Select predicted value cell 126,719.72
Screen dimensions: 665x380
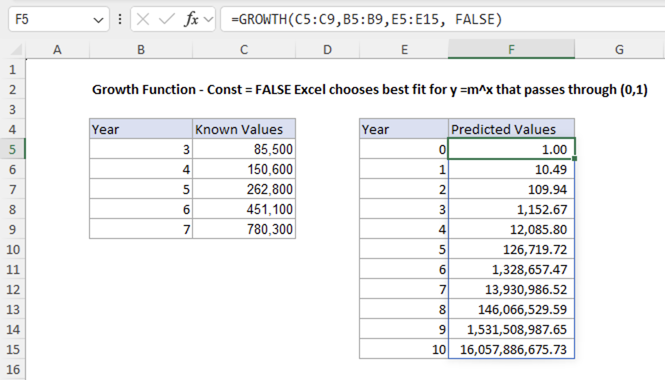pyautogui.click(x=511, y=249)
